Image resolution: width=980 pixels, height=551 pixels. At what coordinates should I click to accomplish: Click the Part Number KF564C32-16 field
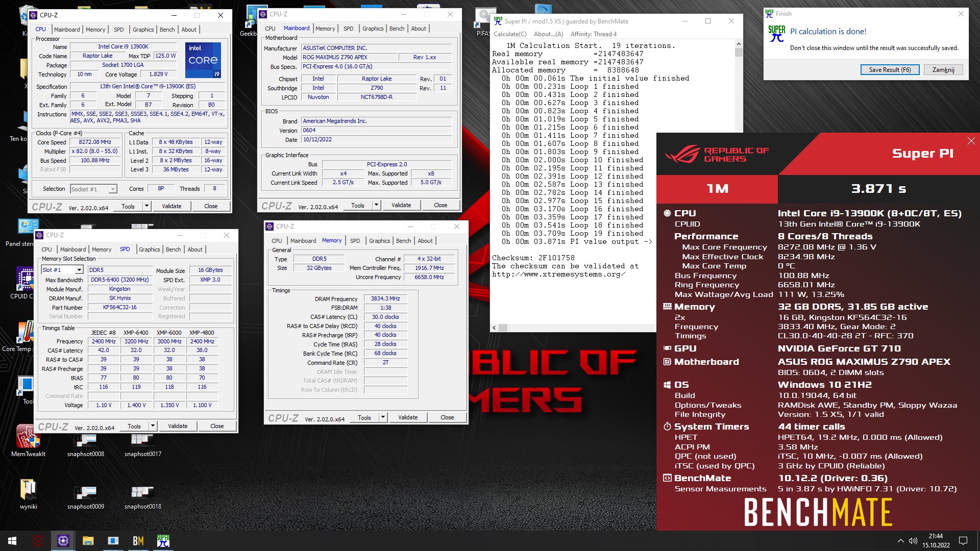point(120,308)
